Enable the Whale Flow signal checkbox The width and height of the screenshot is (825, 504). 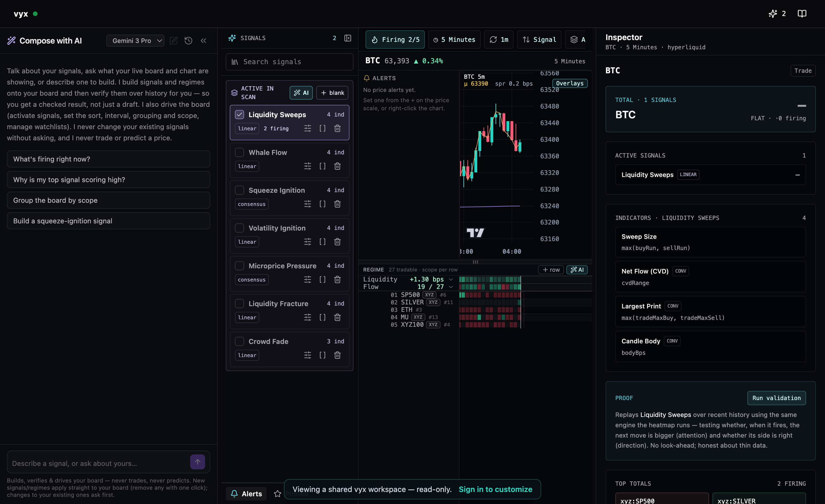click(x=239, y=153)
